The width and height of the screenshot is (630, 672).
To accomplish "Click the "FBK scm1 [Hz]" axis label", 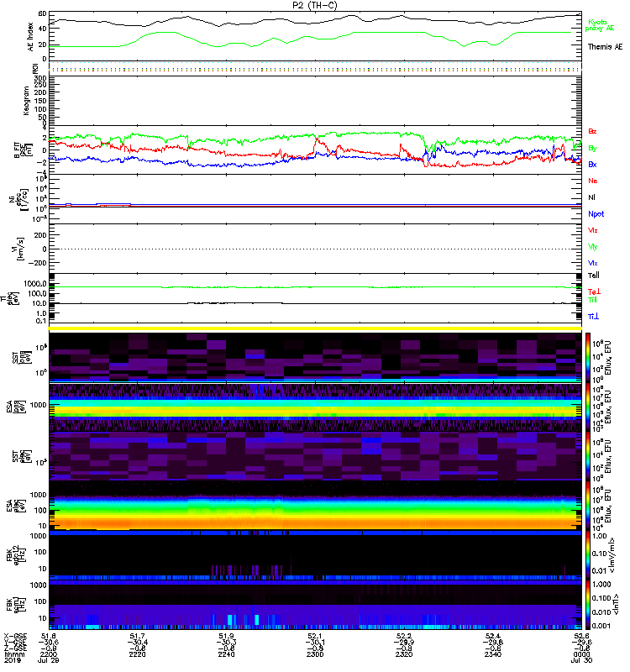I will [17, 603].
